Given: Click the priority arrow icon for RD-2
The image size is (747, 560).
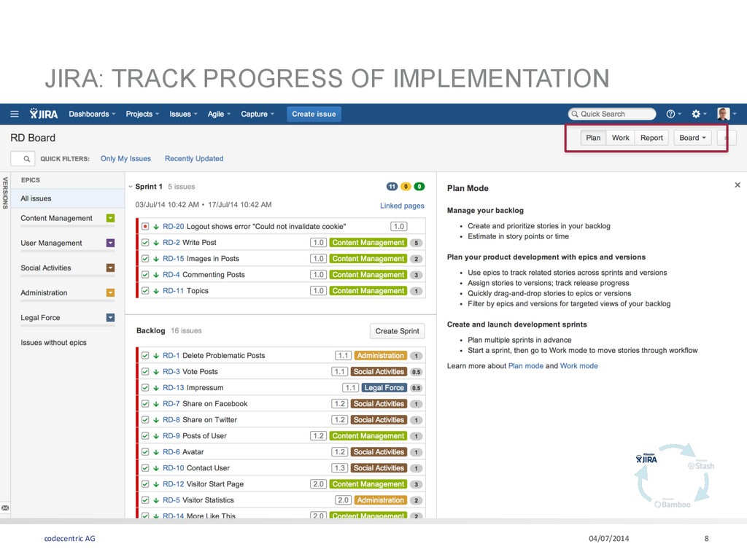Looking at the screenshot, I should pos(156,243).
